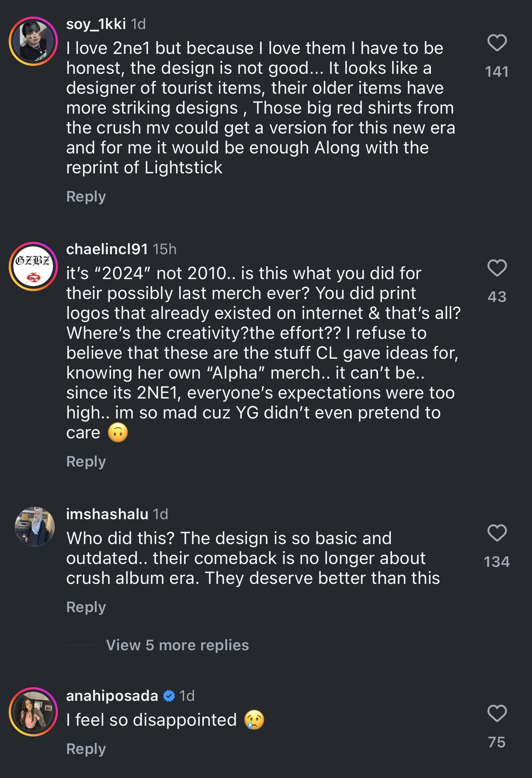Like soy_1kki's comment with the heart

[x=497, y=43]
